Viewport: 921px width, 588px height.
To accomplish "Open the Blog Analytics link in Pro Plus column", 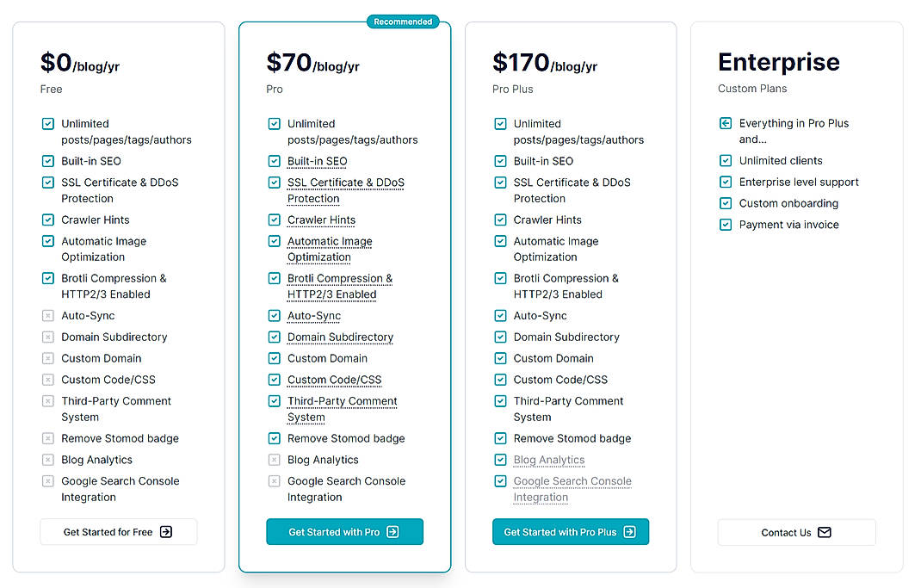I will (549, 460).
